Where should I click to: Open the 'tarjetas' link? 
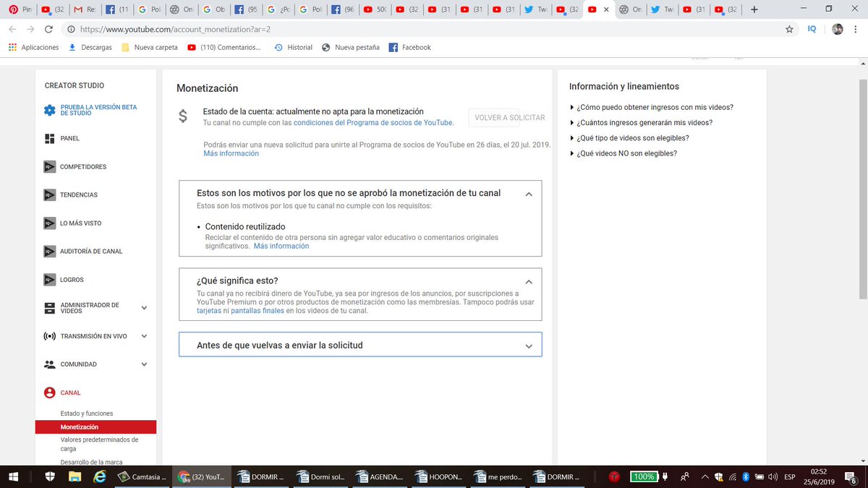tap(209, 311)
